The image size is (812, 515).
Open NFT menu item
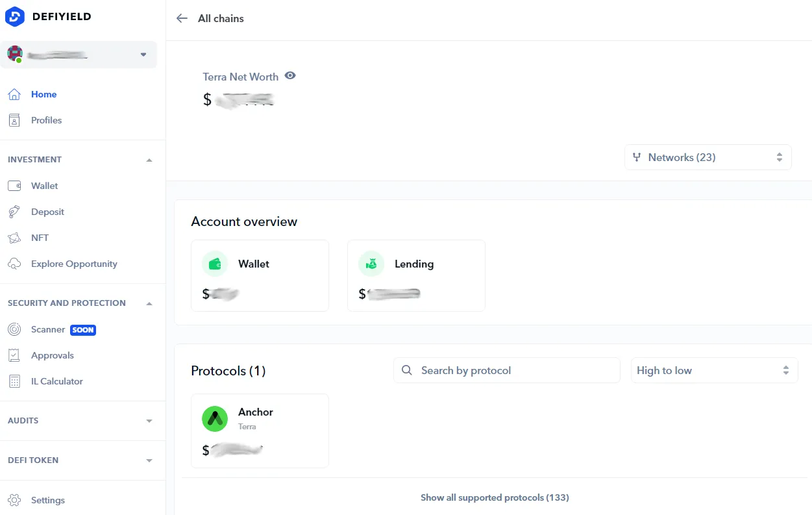(x=40, y=238)
